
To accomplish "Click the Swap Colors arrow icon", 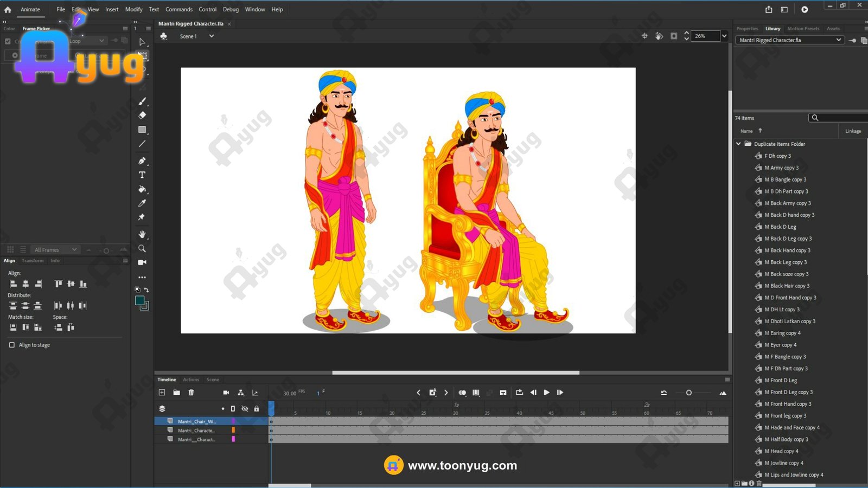I will point(146,290).
